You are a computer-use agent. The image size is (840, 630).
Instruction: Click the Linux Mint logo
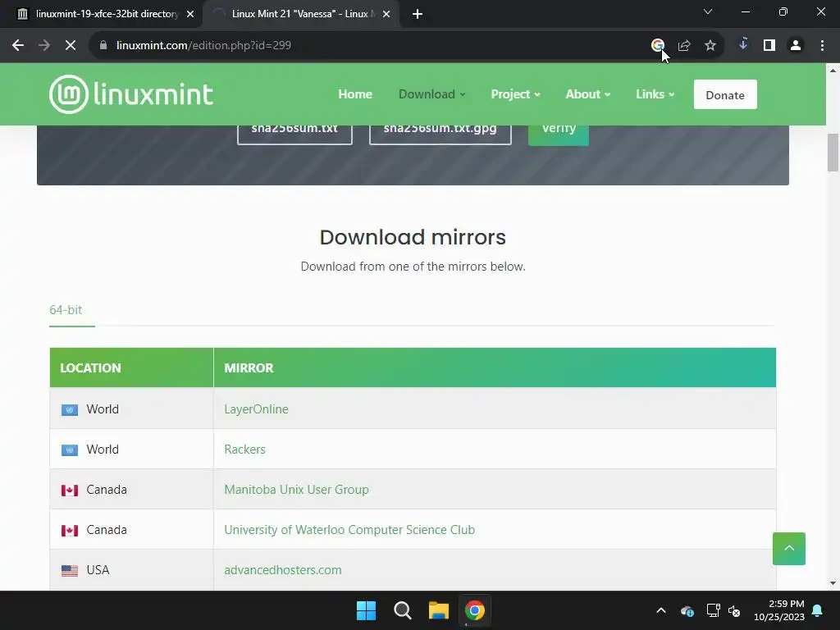pyautogui.click(x=131, y=94)
